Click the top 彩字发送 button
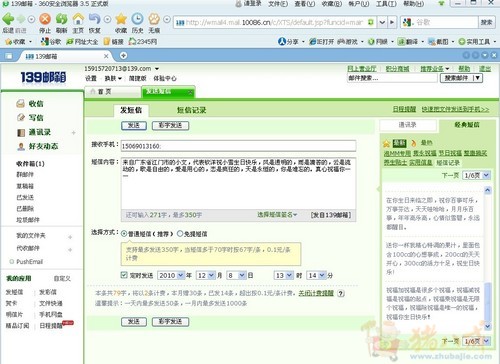The image size is (500, 364). pos(170,125)
